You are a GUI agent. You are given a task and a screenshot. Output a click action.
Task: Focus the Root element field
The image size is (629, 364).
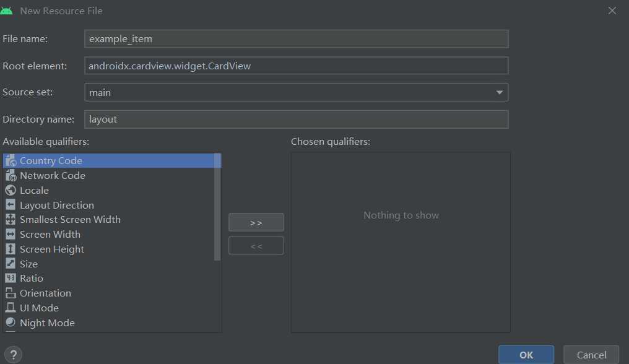click(297, 66)
